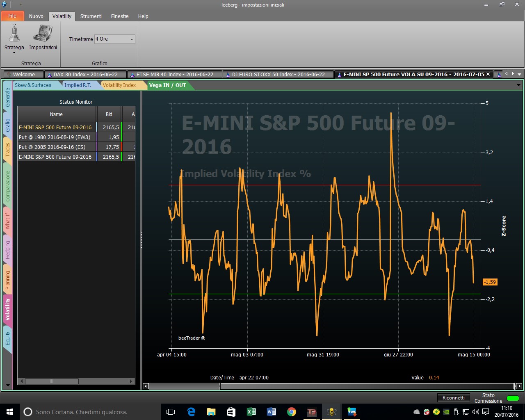525x420 pixels.
Task: Click the orange File button
Action: (x=12, y=16)
